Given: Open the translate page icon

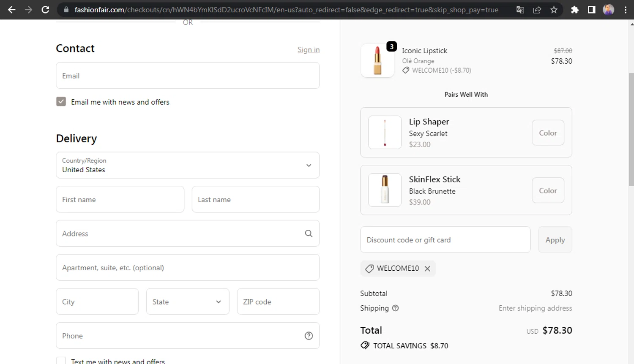Looking at the screenshot, I should point(520,10).
